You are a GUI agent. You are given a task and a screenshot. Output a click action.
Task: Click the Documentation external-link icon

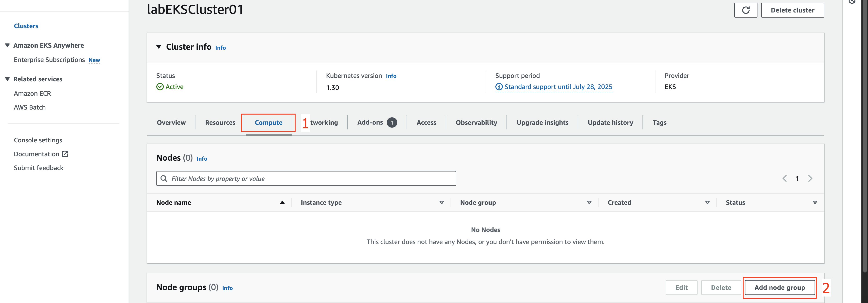65,154
